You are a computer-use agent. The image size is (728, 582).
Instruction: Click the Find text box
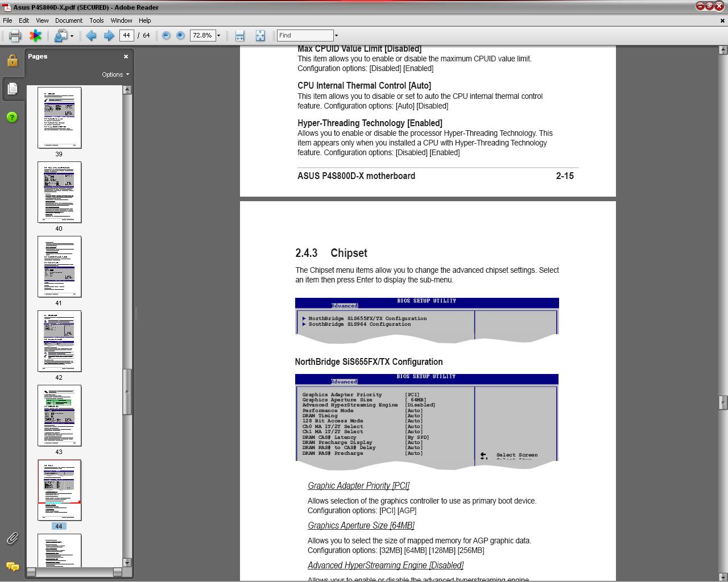click(305, 35)
